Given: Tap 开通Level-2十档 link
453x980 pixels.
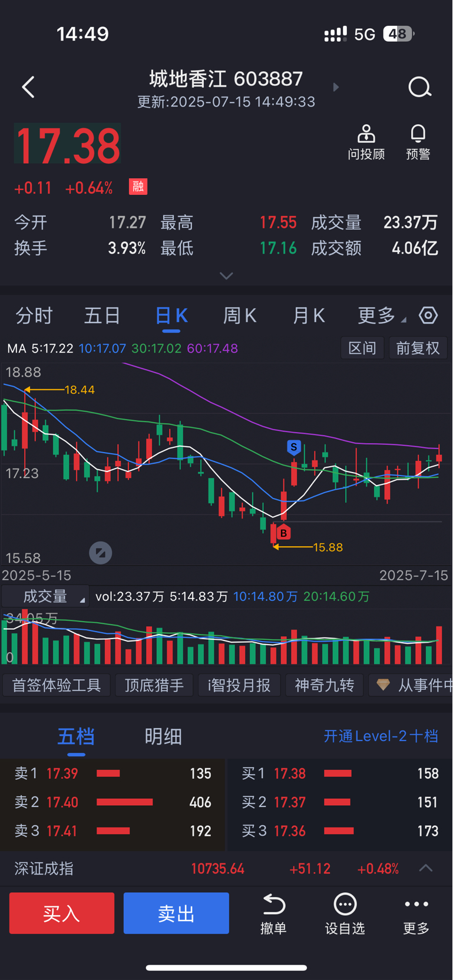Looking at the screenshot, I should point(381,736).
